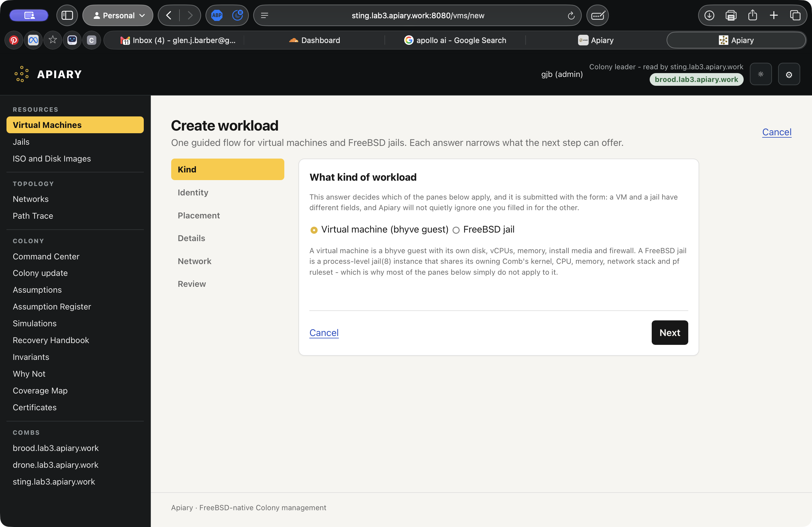Add a new tab with the plus icon

pyautogui.click(x=773, y=15)
